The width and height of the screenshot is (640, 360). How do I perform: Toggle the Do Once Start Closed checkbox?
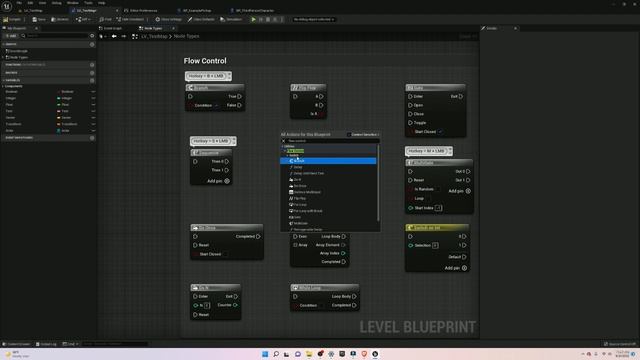click(225, 254)
